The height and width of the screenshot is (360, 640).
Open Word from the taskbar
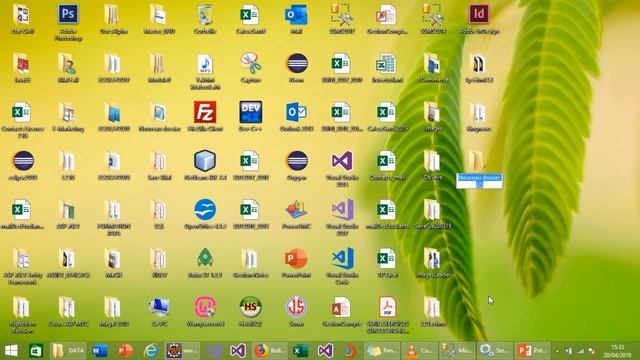[x=99, y=351]
